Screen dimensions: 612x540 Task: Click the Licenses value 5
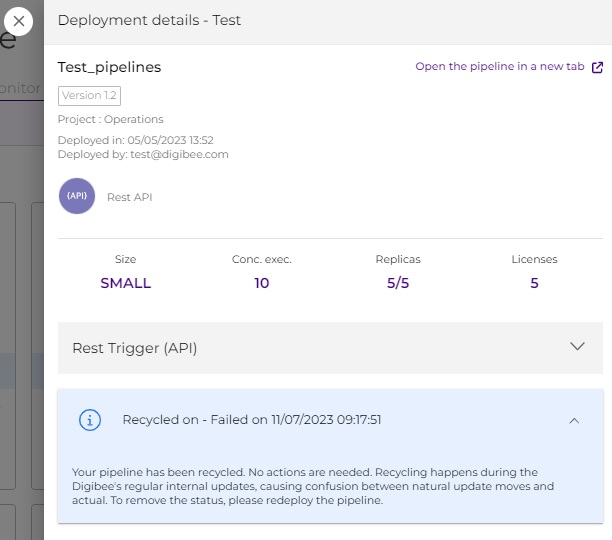(534, 283)
